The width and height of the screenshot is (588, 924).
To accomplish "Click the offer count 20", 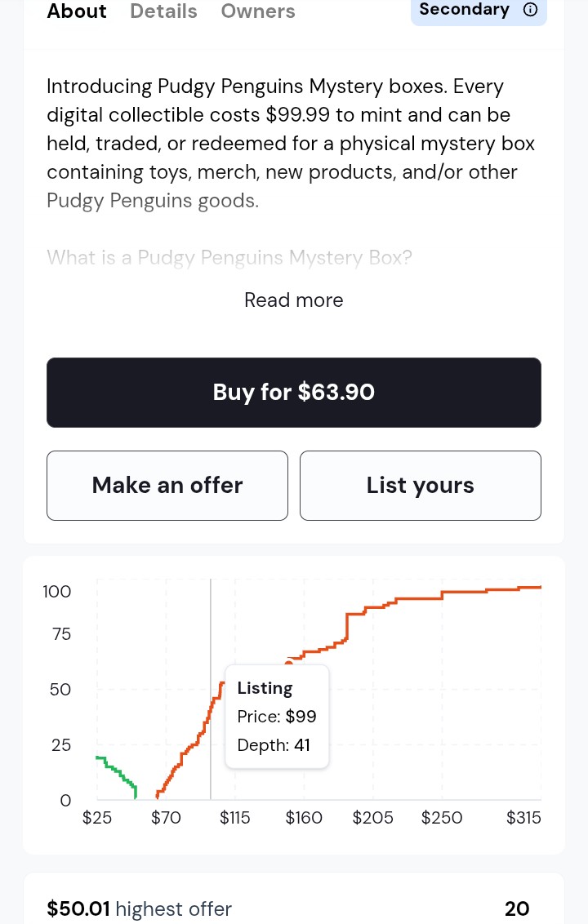I will 517,909.
